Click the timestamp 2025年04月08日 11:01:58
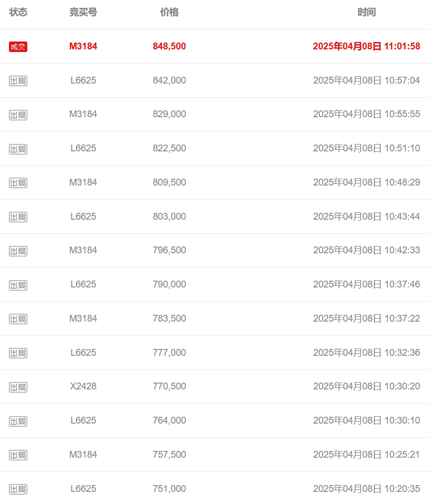 pyautogui.click(x=366, y=46)
